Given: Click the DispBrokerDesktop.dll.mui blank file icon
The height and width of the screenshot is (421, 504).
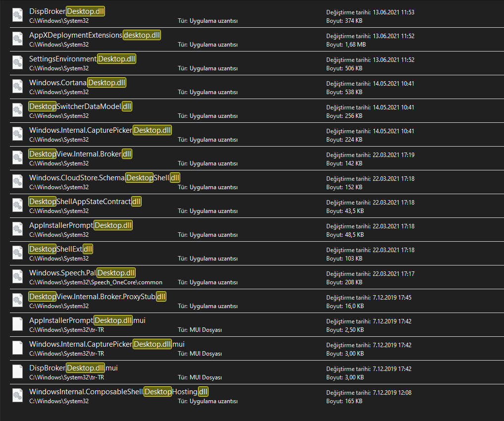Looking at the screenshot, I should [x=17, y=371].
